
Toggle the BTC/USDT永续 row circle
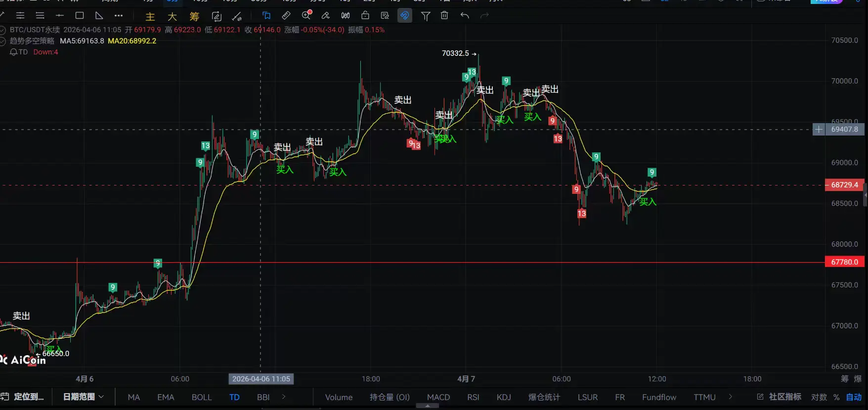pyautogui.click(x=2, y=30)
